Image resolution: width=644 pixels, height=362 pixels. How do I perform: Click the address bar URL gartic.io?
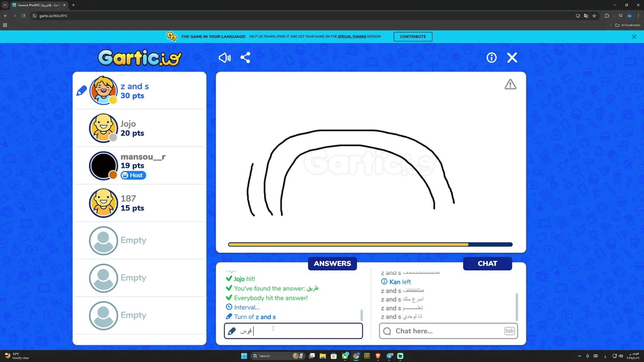point(53,16)
